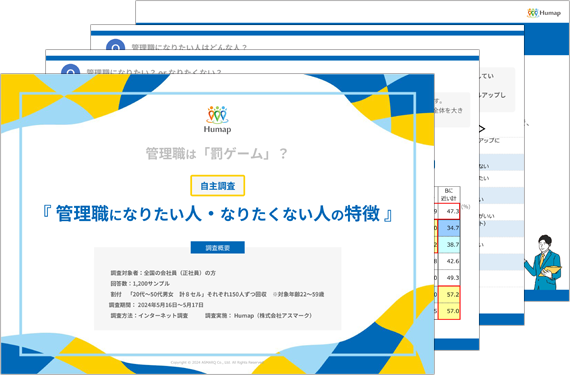The height and width of the screenshot is (375, 570).
Task: Click the Humap logo on the cover slide
Action: [217, 120]
